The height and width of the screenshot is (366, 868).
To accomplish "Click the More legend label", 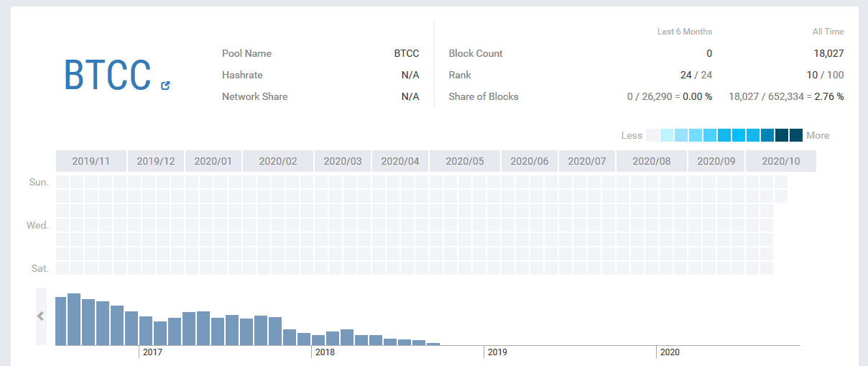I will [818, 135].
